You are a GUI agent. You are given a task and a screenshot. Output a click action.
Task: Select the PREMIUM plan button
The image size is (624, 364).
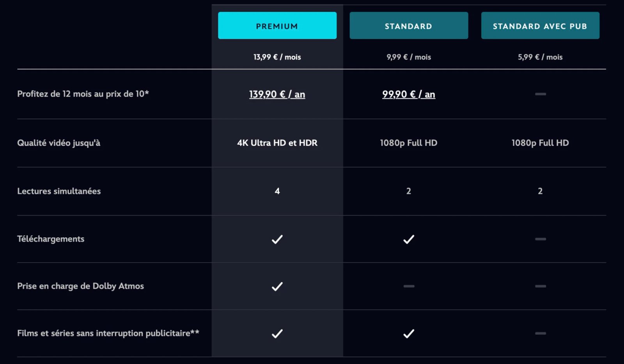pyautogui.click(x=277, y=26)
